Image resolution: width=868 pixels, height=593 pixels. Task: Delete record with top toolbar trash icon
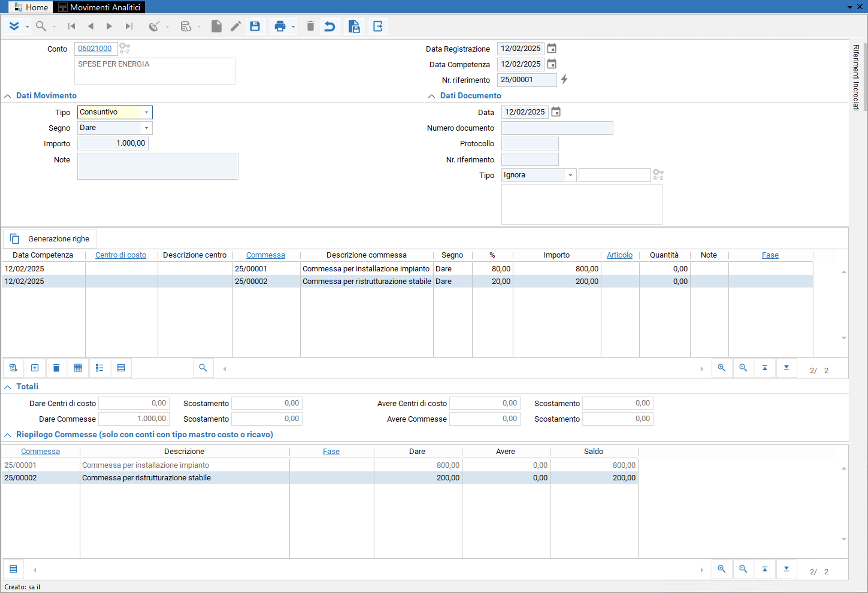point(310,26)
